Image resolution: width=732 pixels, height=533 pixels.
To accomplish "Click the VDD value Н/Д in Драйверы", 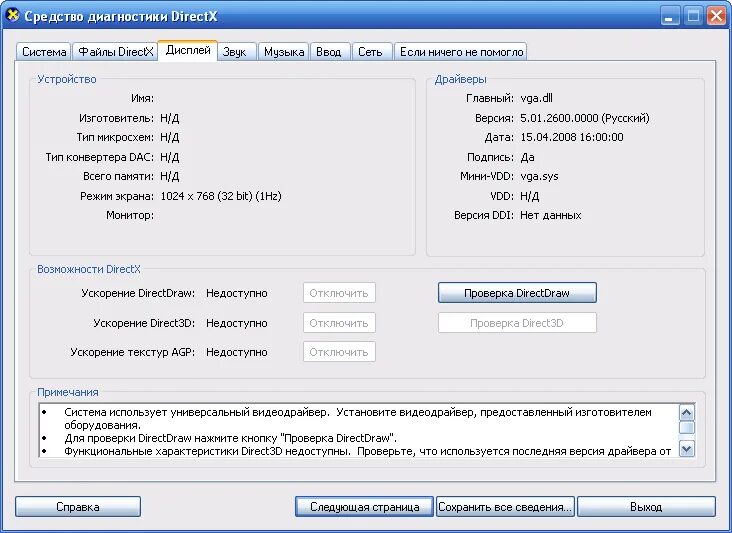I will coord(529,196).
